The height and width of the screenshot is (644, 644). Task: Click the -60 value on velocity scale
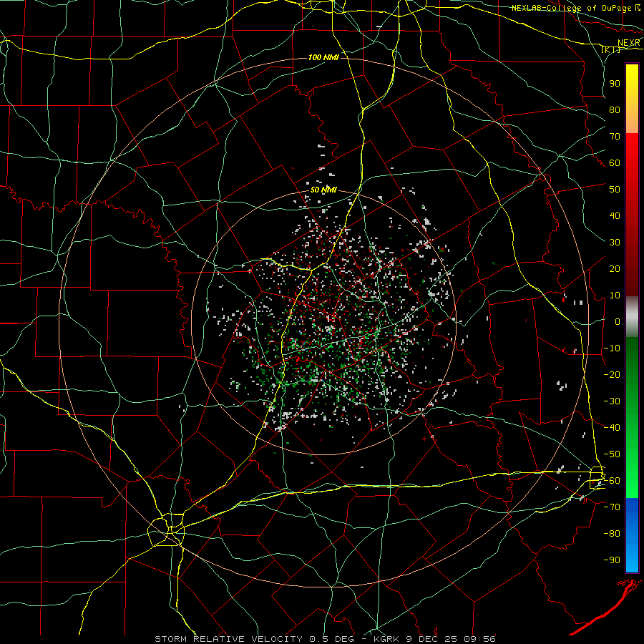coord(612,481)
